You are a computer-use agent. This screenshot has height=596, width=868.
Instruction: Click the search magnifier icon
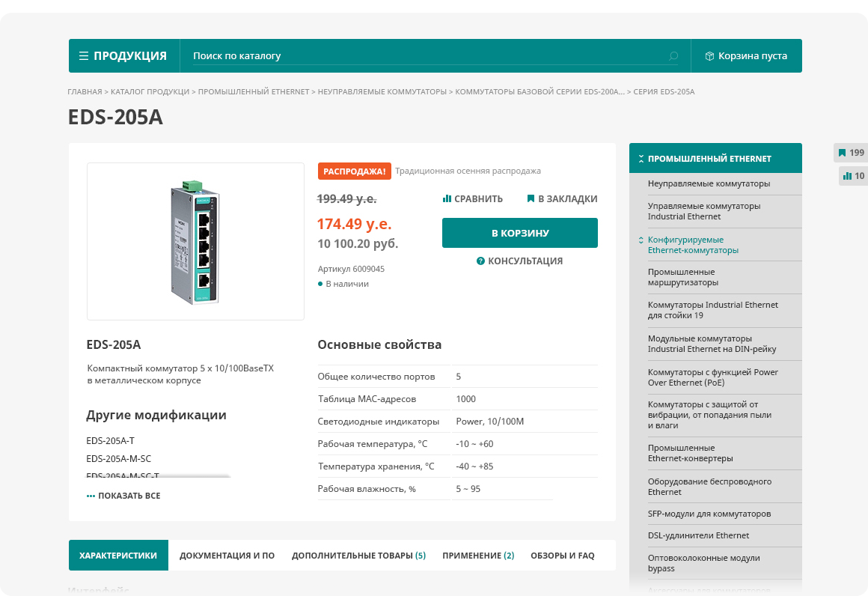[x=673, y=56]
